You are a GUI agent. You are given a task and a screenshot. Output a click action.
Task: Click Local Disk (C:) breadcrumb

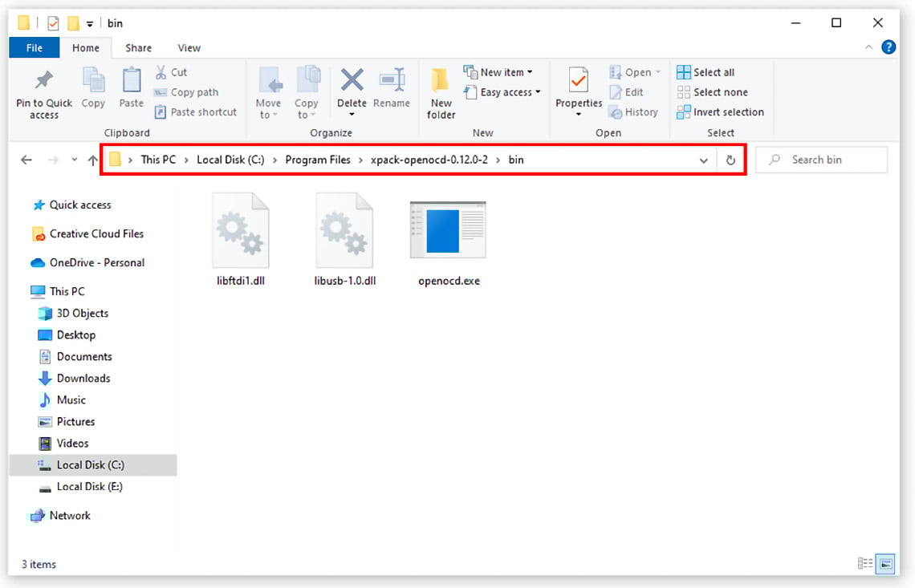pyautogui.click(x=230, y=160)
